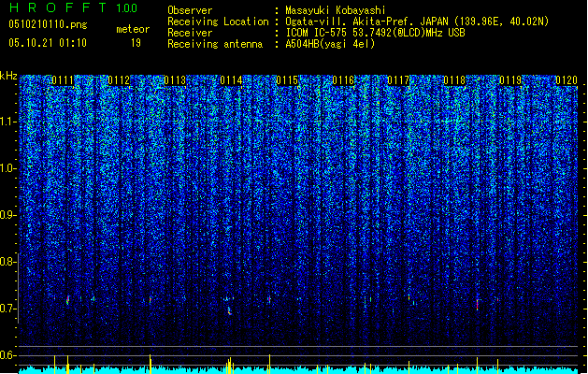Click the 0118 time marker
Screen dimensions: 588x374
tap(454, 80)
